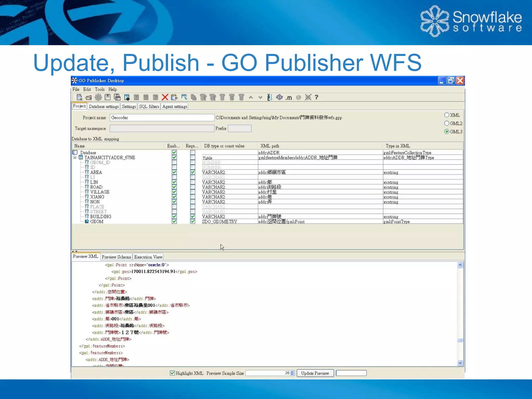
Task: Click the Save As double-floppy icon
Action: pos(117,97)
